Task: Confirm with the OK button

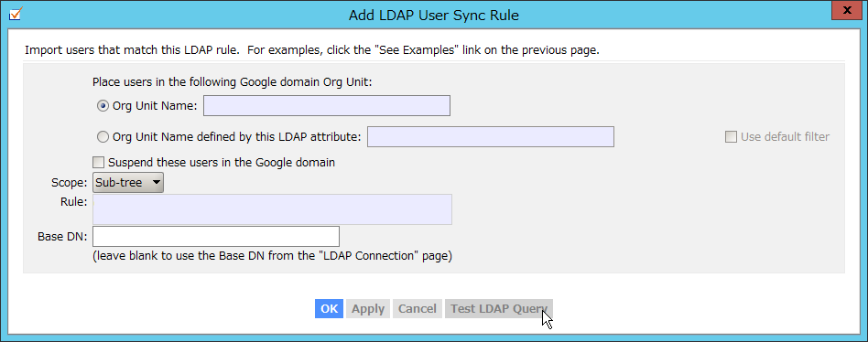Action: point(330,308)
